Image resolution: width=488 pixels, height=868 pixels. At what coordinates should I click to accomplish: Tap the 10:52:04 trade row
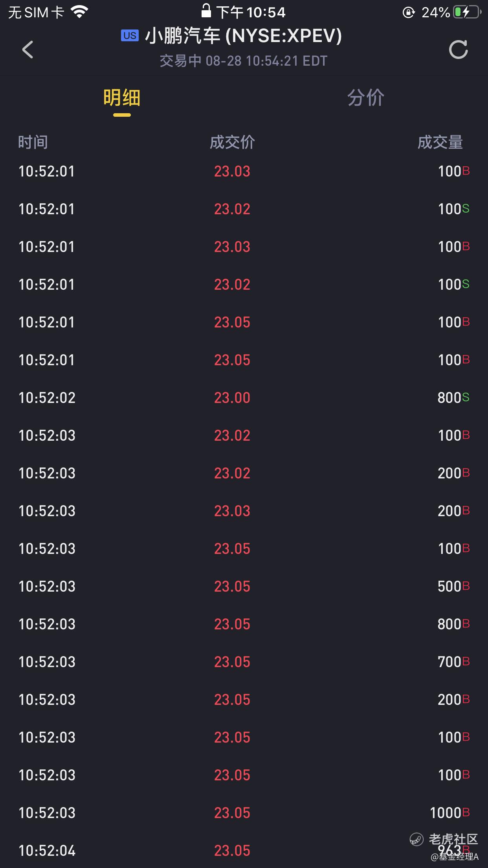[x=244, y=850]
